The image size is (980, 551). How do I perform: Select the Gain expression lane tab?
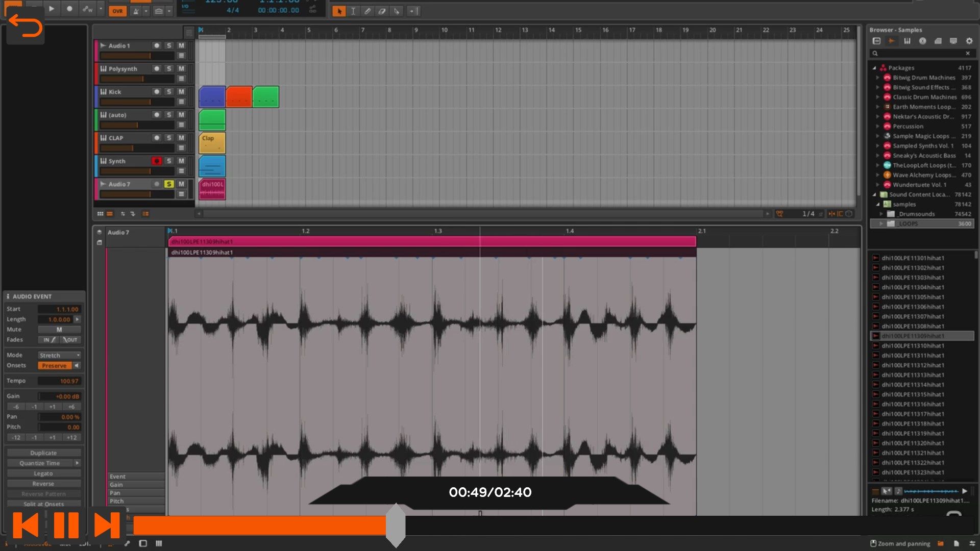pyautogui.click(x=135, y=485)
